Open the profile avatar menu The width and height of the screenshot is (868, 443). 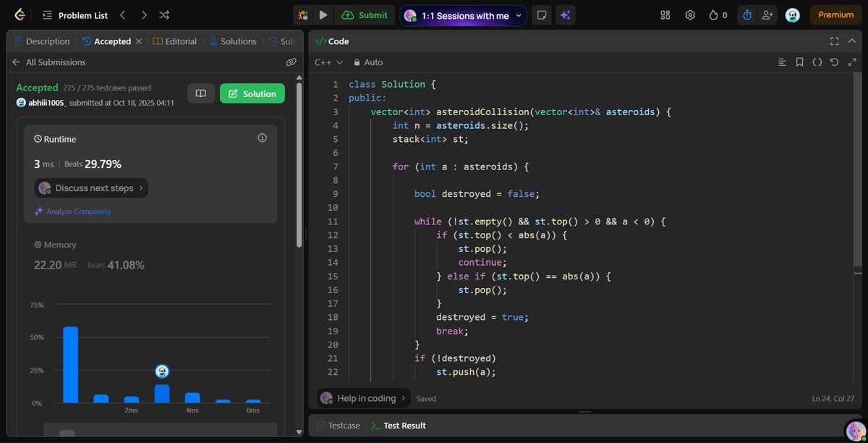pos(793,15)
